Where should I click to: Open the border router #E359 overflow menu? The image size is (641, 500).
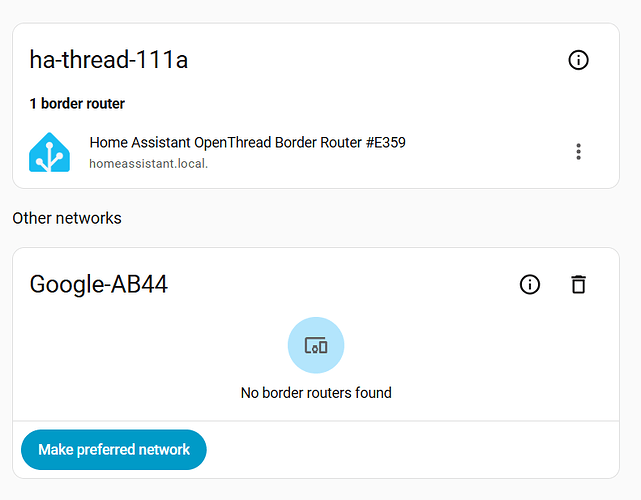pos(578,152)
